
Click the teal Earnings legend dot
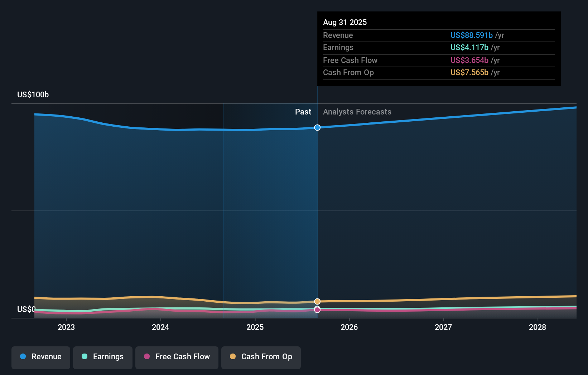coord(84,357)
